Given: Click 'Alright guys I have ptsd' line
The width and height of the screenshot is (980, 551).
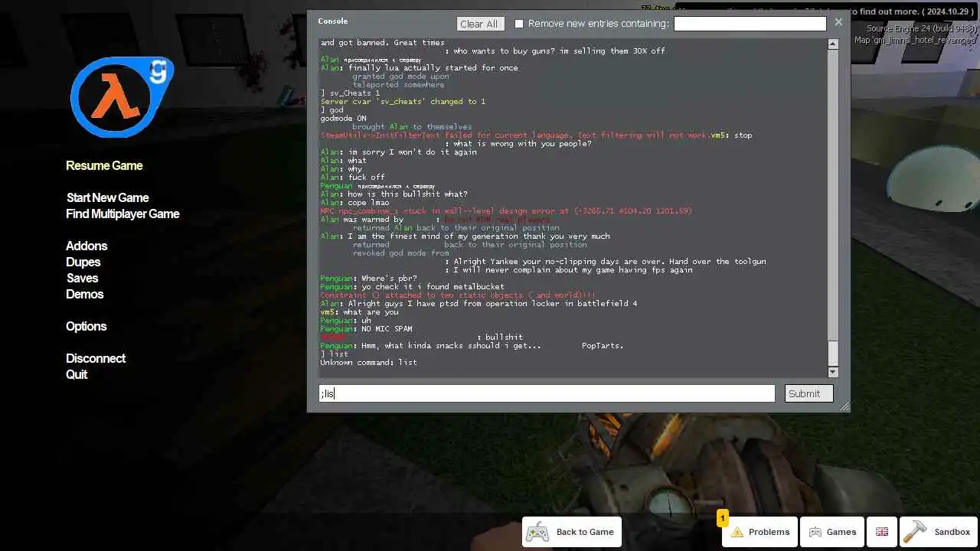Looking at the screenshot, I should click(x=479, y=304).
